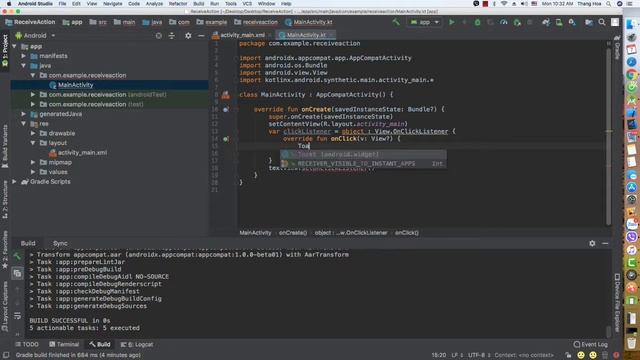Expand the drawable folder
640x360 pixels.
pyautogui.click(x=33, y=133)
